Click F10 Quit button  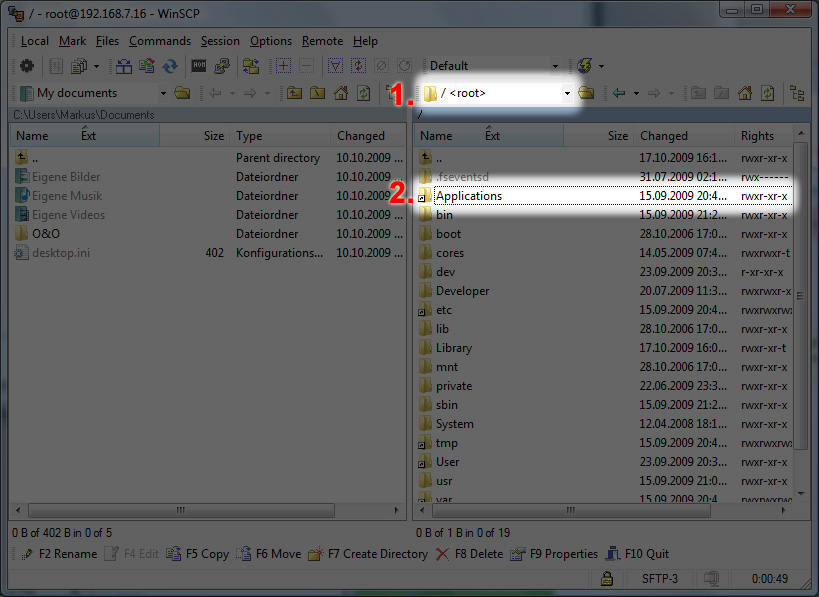637,554
